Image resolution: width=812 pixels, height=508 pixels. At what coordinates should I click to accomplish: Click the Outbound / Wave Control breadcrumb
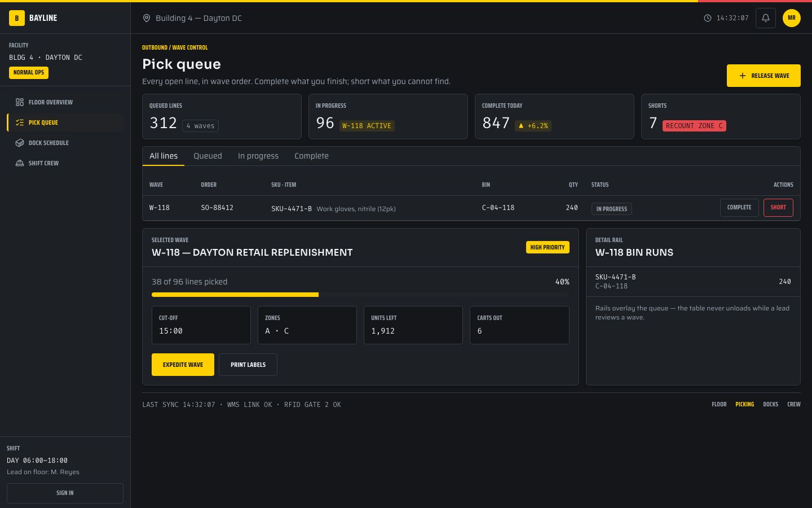tap(175, 47)
